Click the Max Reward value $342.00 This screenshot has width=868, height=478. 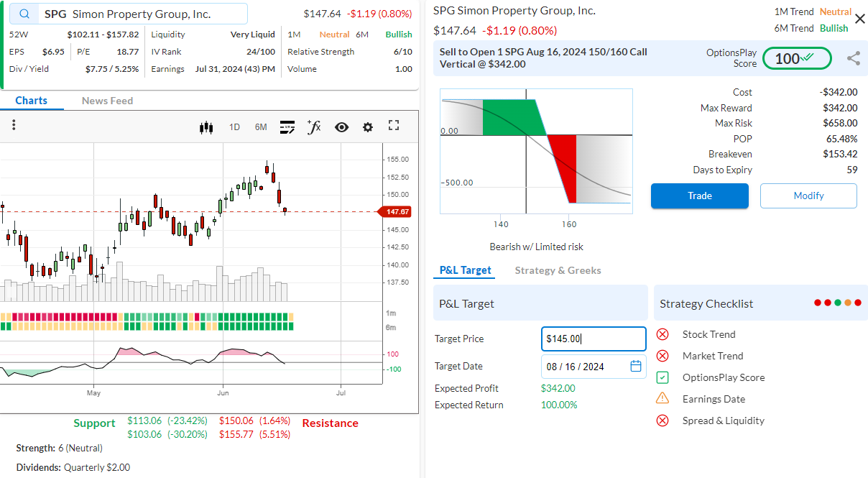[840, 108]
